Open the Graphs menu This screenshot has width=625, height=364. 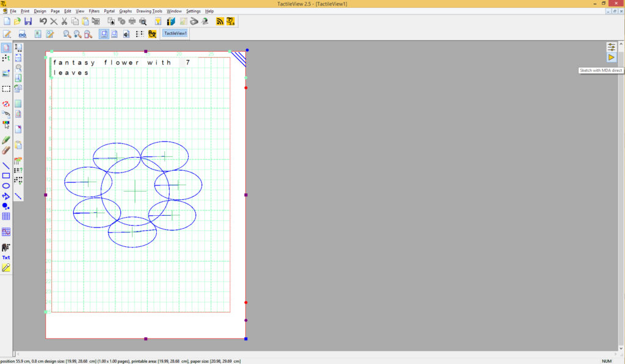[126, 11]
